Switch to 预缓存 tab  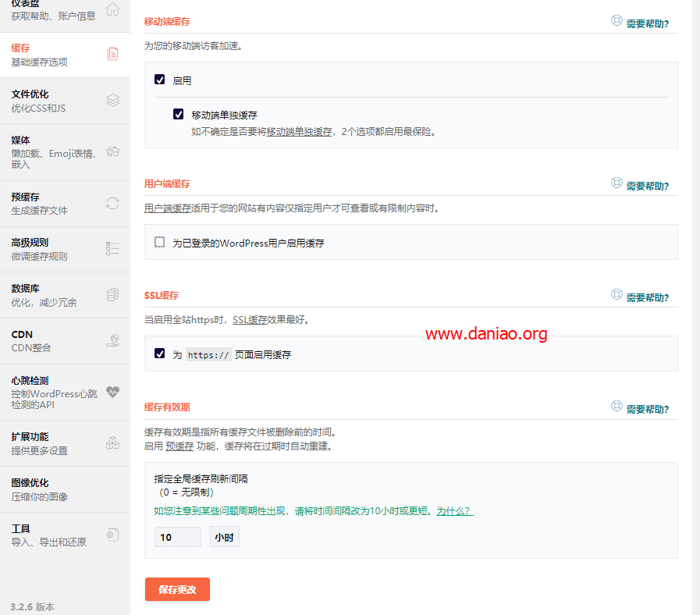66,204
